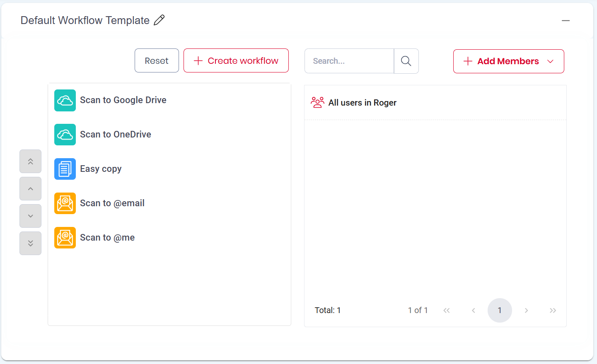Viewport: 597px width, 364px height.
Task: Move selected workflow to the bottom
Action: click(30, 243)
